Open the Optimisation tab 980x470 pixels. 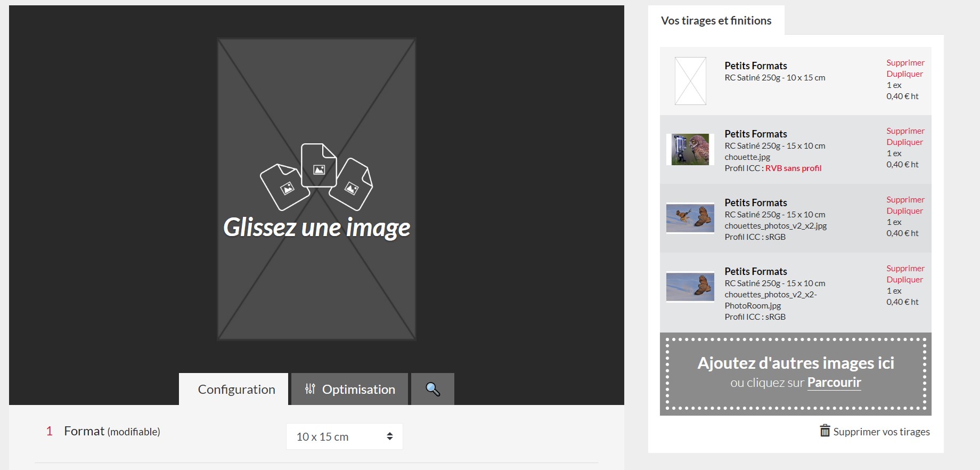[358, 390]
